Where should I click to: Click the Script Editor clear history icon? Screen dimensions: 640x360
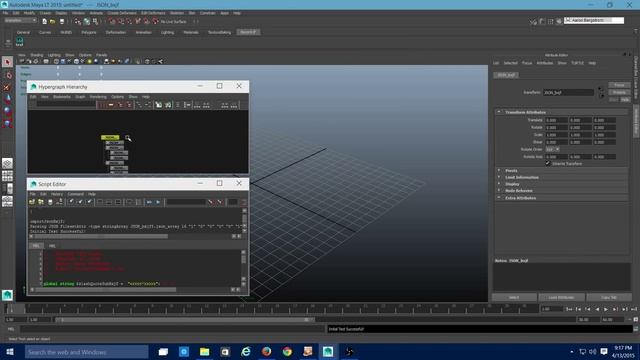(x=71, y=202)
